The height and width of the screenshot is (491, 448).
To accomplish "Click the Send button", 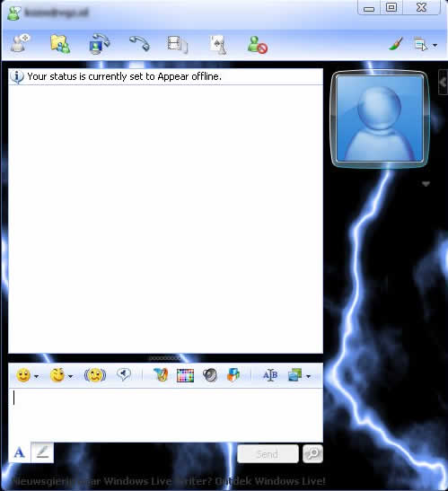I will [268, 453].
